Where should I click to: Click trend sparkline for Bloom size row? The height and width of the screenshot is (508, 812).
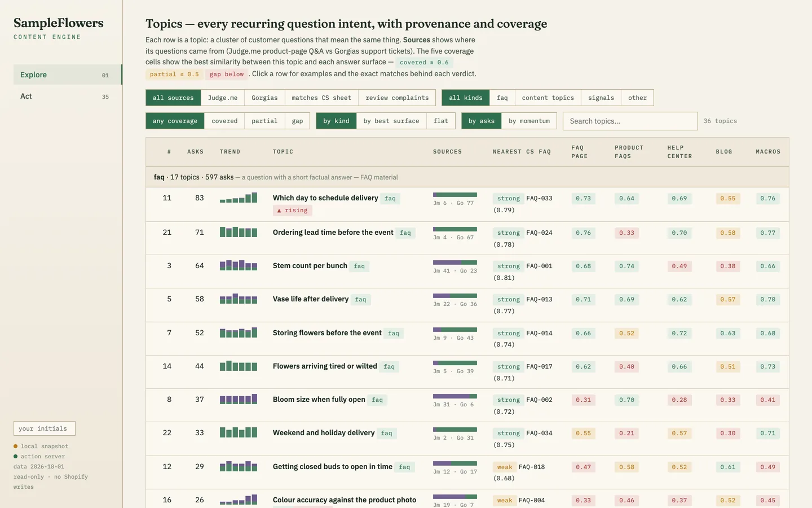pyautogui.click(x=239, y=399)
